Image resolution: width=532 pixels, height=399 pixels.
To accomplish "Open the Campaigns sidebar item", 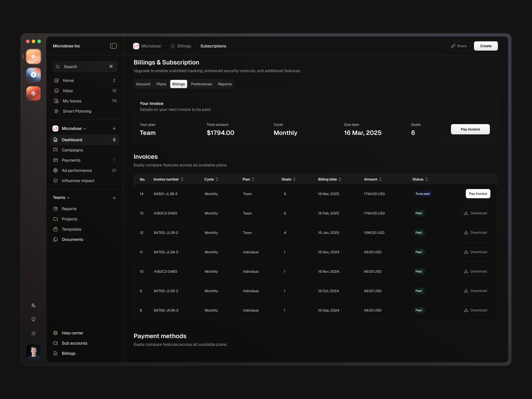I will [85, 150].
